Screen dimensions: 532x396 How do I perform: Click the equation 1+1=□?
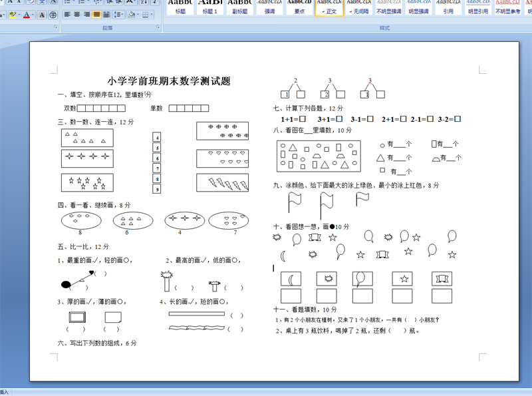pyautogui.click(x=293, y=119)
